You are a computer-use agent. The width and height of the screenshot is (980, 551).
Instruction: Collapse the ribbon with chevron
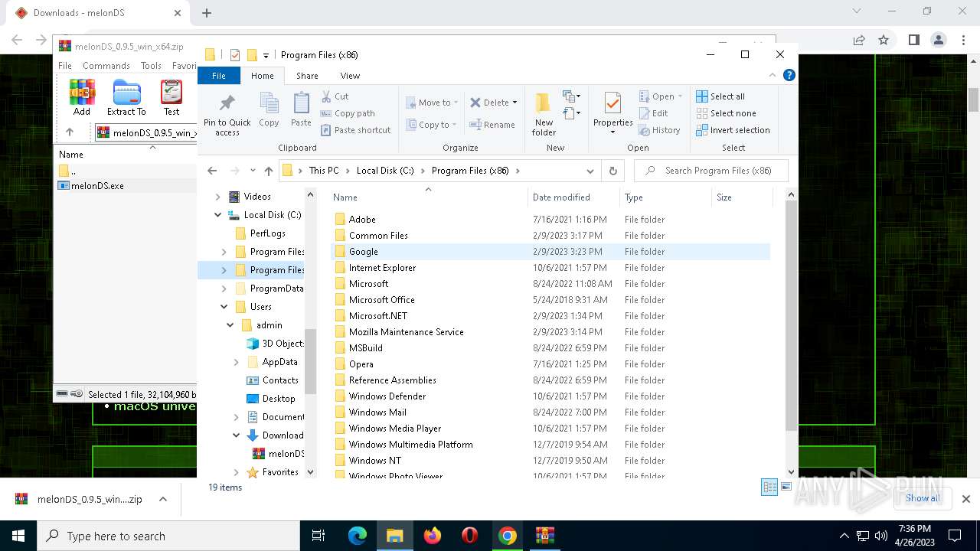pyautogui.click(x=773, y=75)
